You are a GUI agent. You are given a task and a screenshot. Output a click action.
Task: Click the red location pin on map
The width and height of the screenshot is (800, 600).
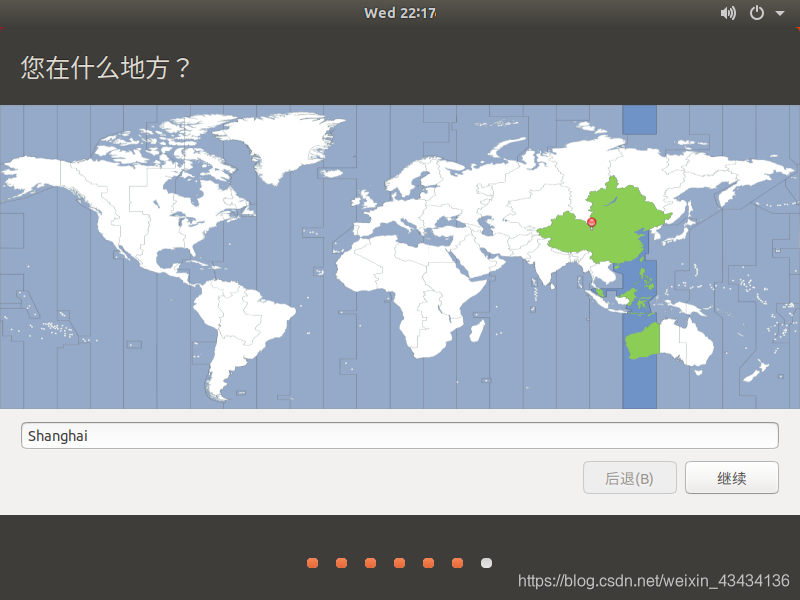point(591,223)
